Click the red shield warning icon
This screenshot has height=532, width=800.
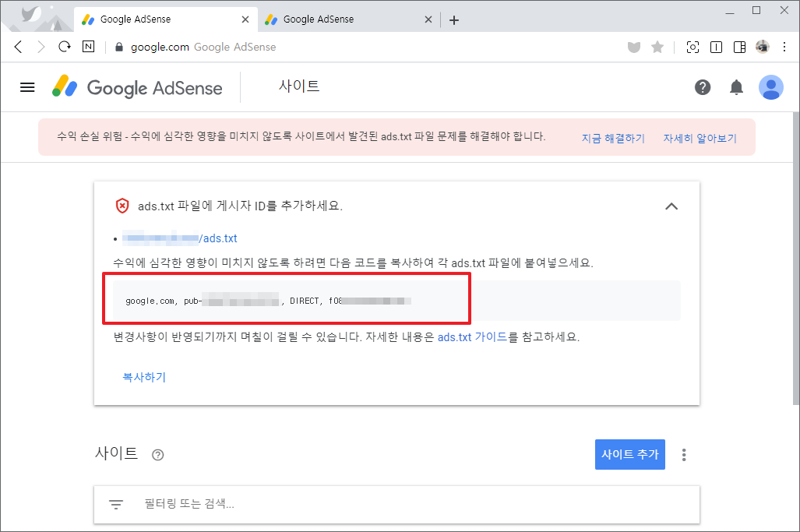point(122,206)
